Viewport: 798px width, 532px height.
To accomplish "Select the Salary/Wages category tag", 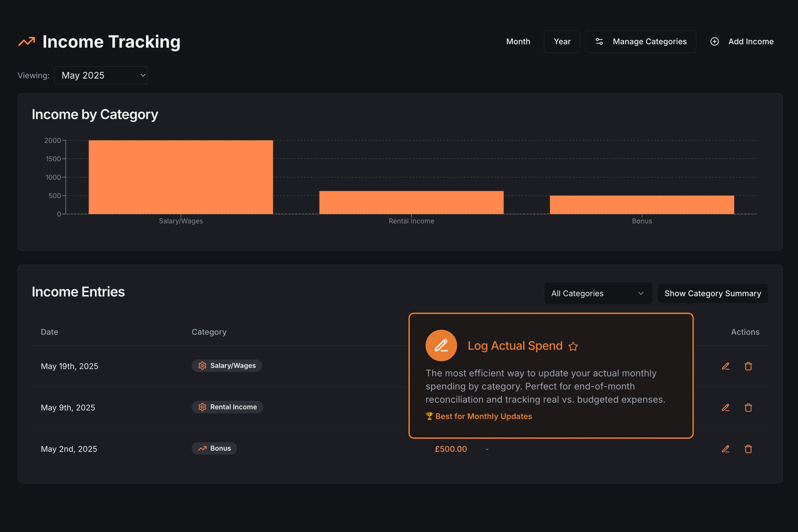I will 227,366.
